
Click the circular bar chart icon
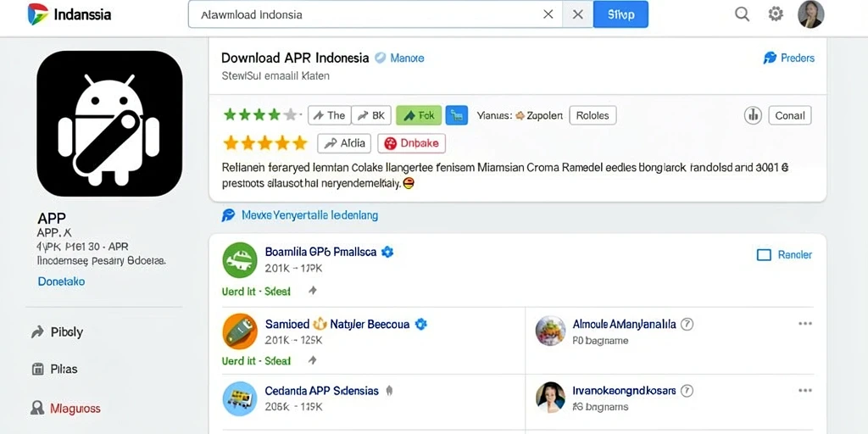753,115
